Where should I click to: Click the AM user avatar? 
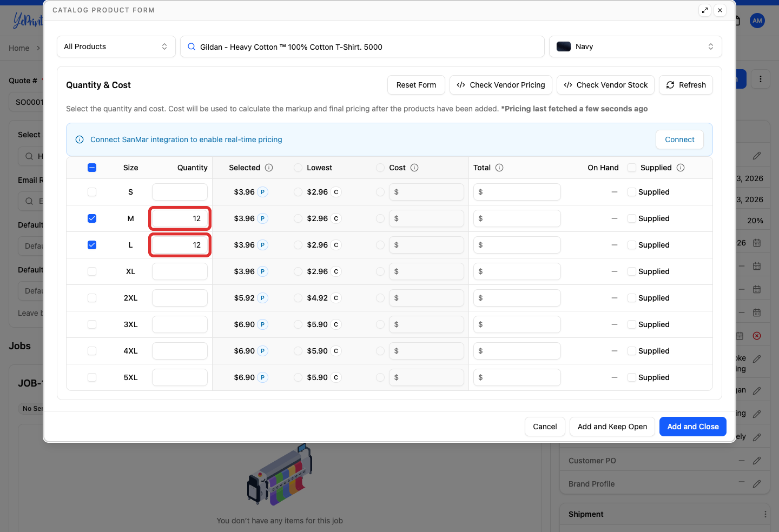[757, 21]
